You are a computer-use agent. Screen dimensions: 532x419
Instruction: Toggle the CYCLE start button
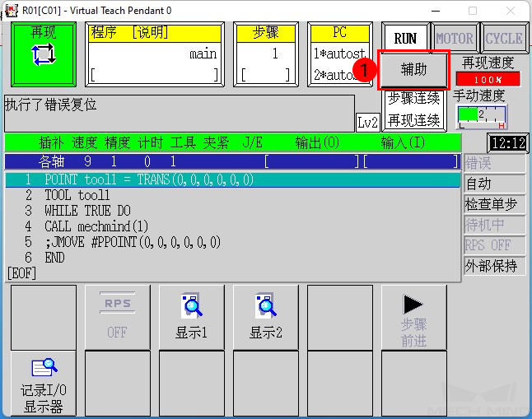point(504,39)
